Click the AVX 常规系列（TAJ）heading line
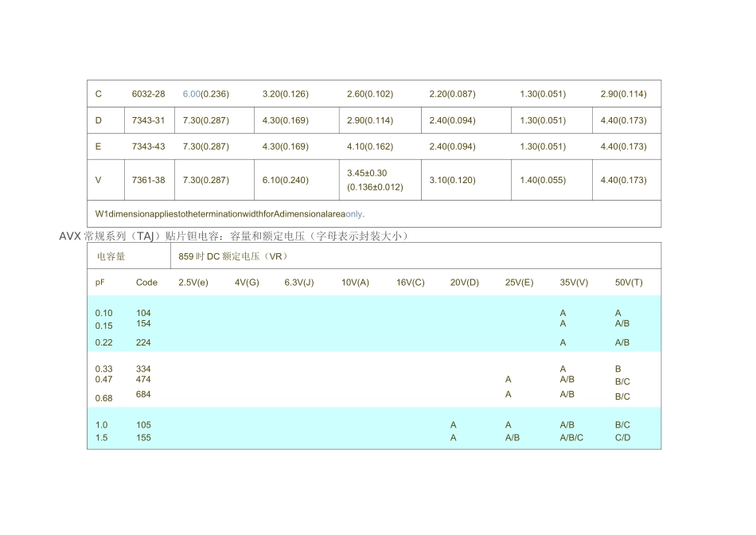Image resolution: width=756 pixels, height=535 pixels. coord(234,236)
